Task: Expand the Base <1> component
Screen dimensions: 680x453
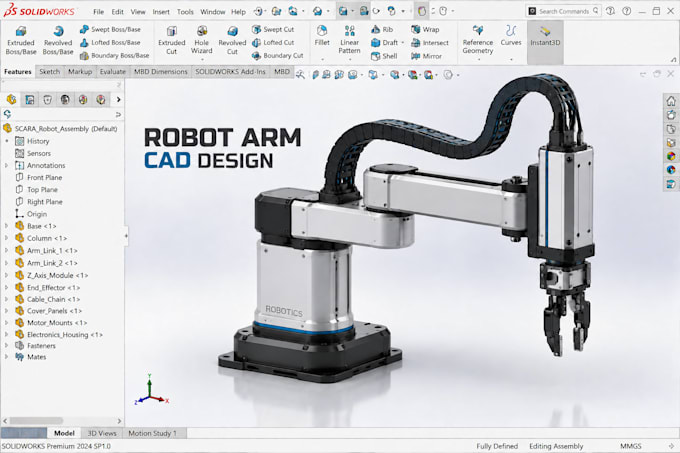Action: (7, 226)
